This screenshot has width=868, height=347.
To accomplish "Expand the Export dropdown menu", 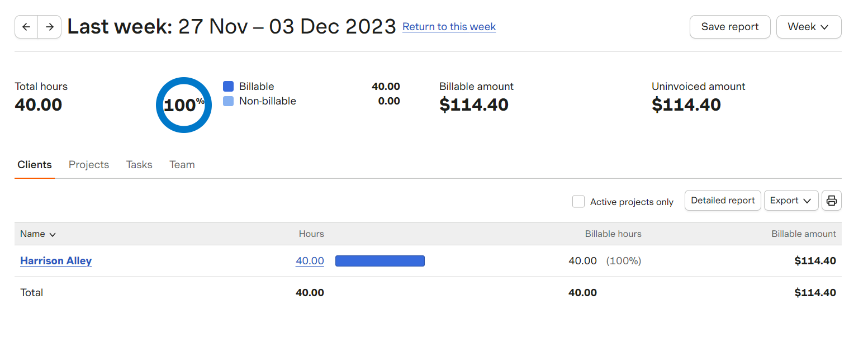I will click(791, 201).
